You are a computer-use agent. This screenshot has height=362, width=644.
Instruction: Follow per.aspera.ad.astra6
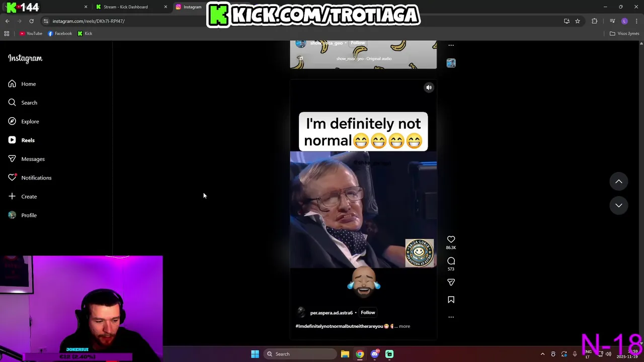tap(368, 313)
